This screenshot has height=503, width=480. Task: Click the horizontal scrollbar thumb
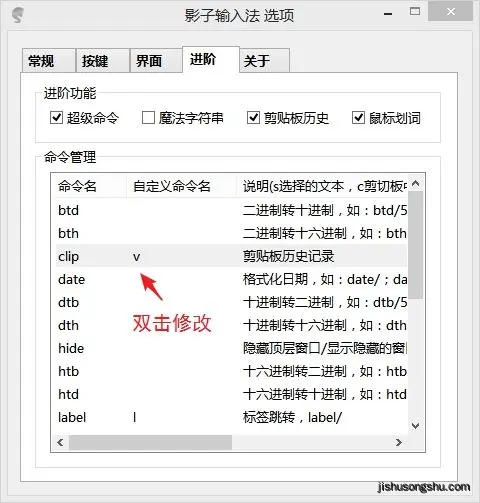[x=150, y=443]
